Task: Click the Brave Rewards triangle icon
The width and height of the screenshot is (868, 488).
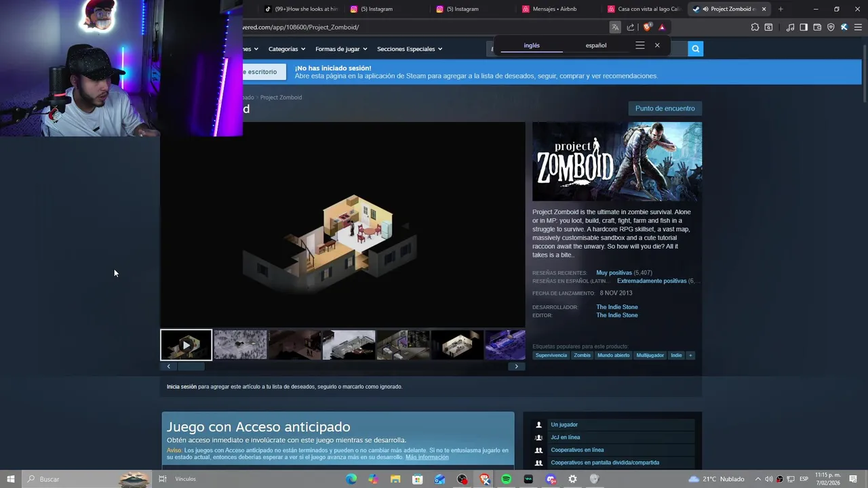Action: point(662,27)
